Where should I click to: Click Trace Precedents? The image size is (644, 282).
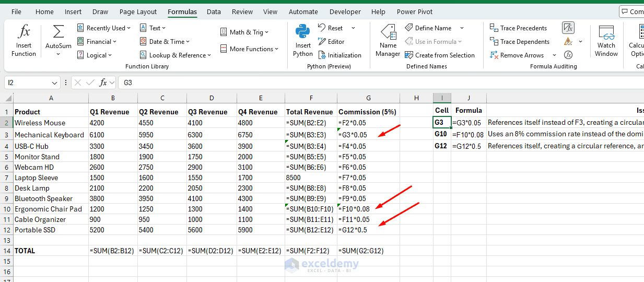pyautogui.click(x=518, y=28)
